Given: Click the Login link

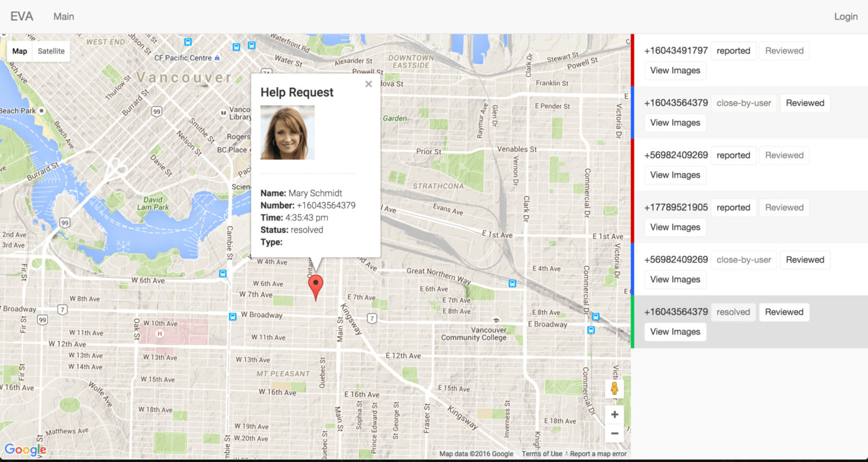Looking at the screenshot, I should 846,16.
